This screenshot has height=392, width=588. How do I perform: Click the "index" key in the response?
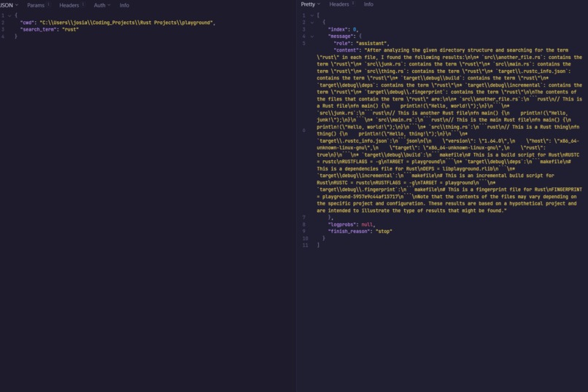pos(338,29)
